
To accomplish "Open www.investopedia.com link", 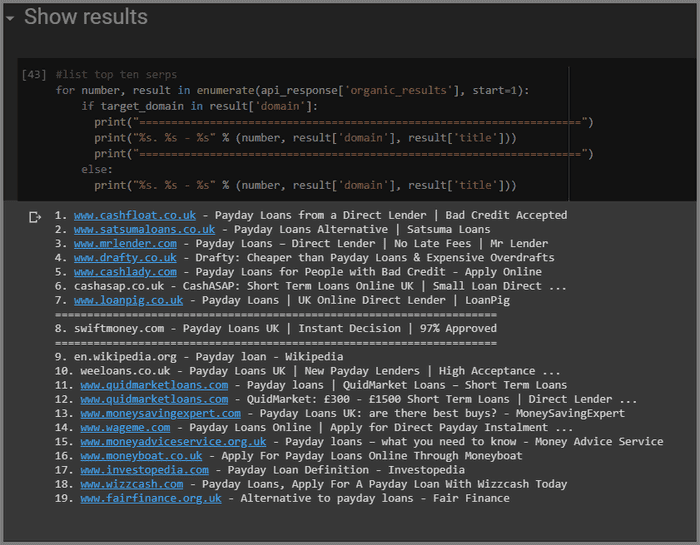I will tap(144, 470).
